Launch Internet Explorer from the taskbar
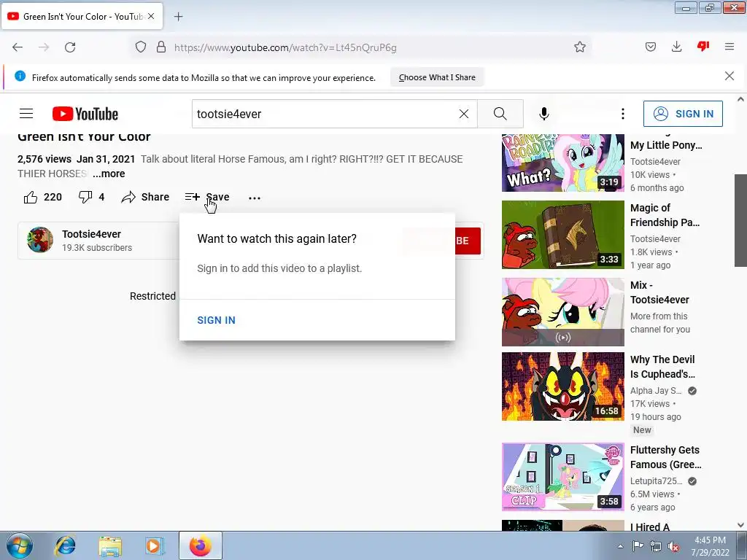 pyautogui.click(x=65, y=545)
